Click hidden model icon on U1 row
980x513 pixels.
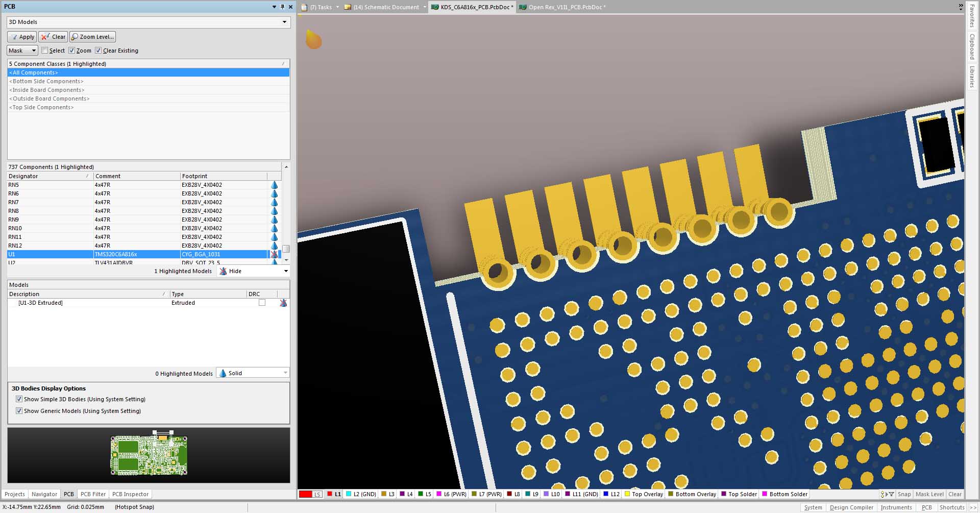click(274, 254)
